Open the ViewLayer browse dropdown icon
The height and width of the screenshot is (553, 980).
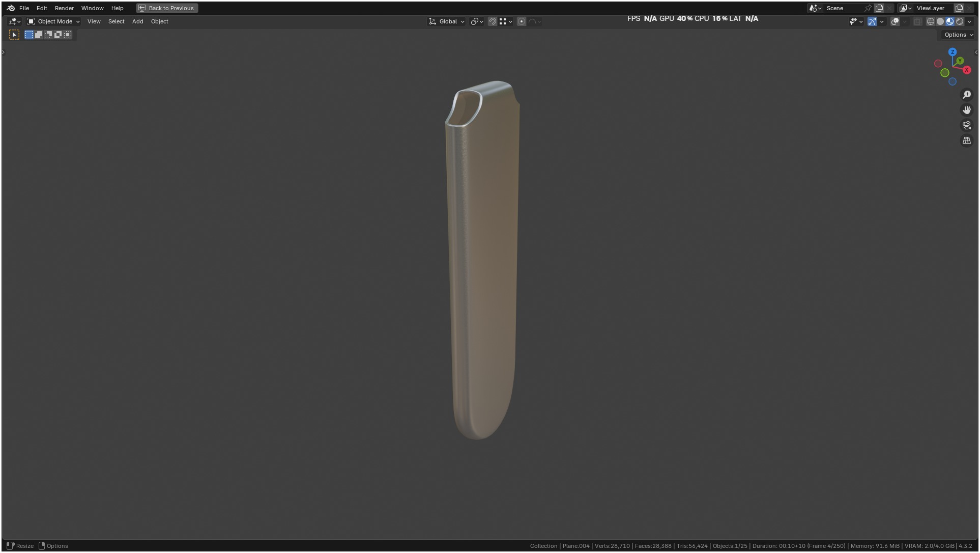click(905, 8)
